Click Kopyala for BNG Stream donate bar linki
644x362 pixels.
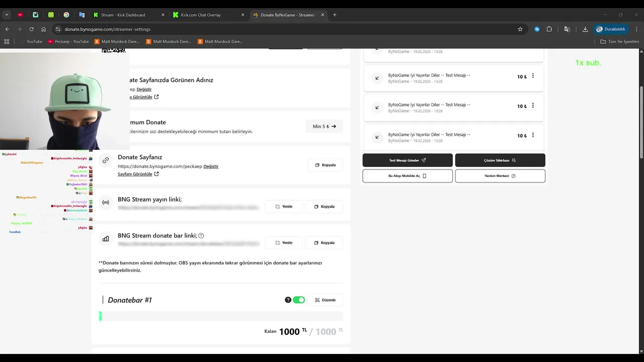click(x=324, y=242)
